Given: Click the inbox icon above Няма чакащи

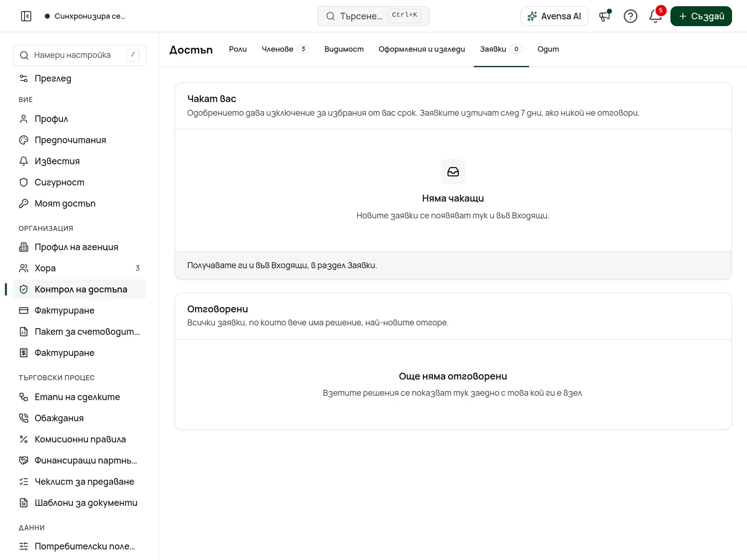Looking at the screenshot, I should (x=453, y=172).
